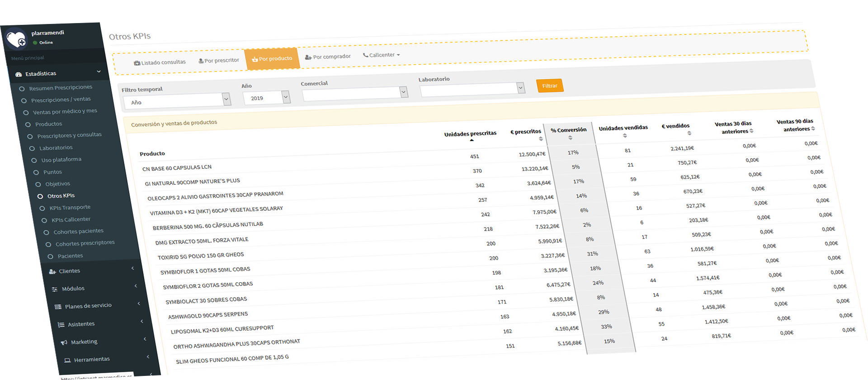Screen dimensions: 868x380
Task: Open KPIs Callcenter sidebar item
Action: pyautogui.click(x=71, y=220)
